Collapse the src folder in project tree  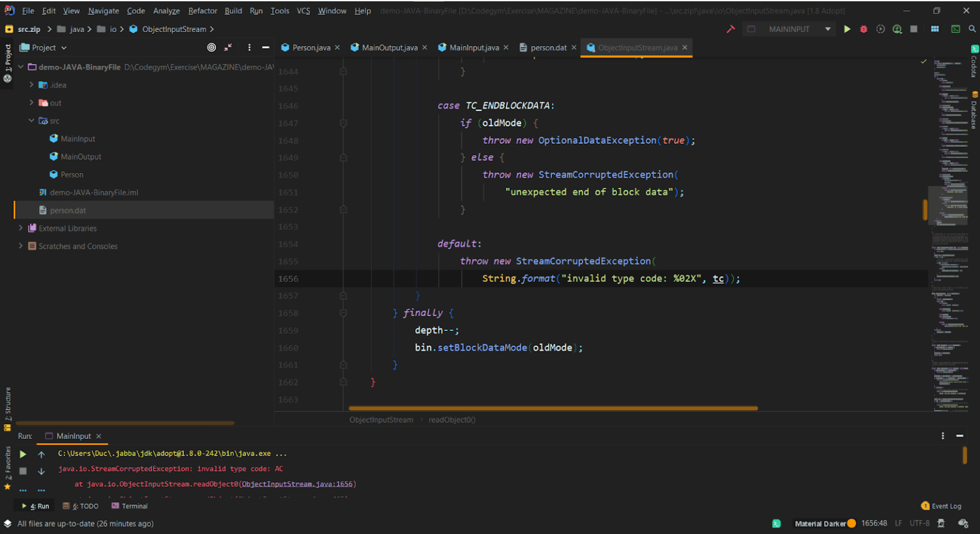31,121
